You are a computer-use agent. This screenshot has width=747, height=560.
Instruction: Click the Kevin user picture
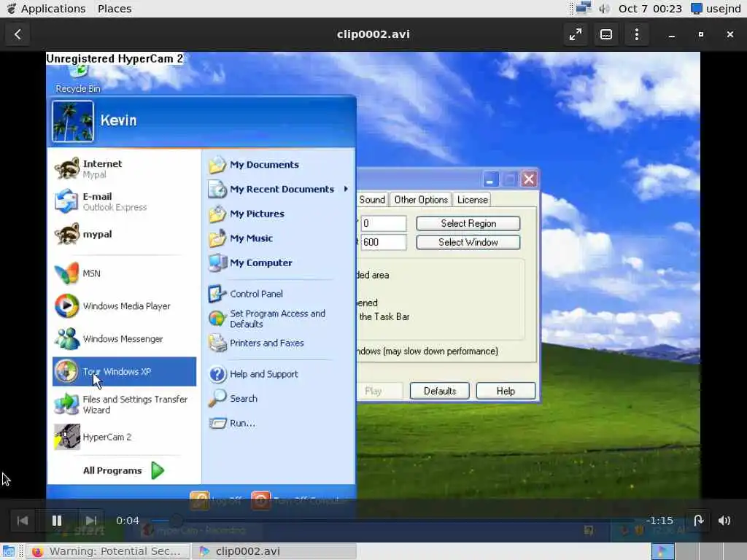point(73,121)
